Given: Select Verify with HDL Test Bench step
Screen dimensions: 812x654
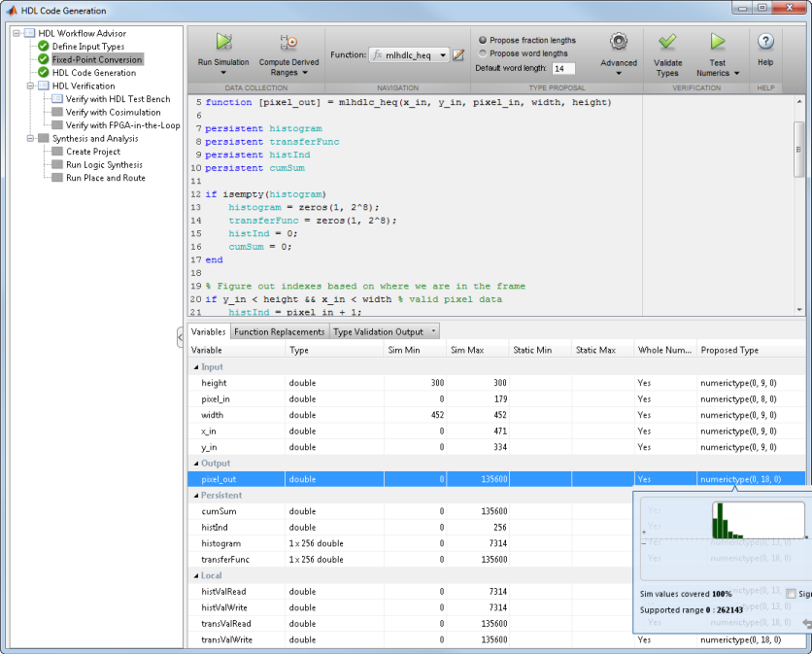Looking at the screenshot, I should tap(118, 99).
